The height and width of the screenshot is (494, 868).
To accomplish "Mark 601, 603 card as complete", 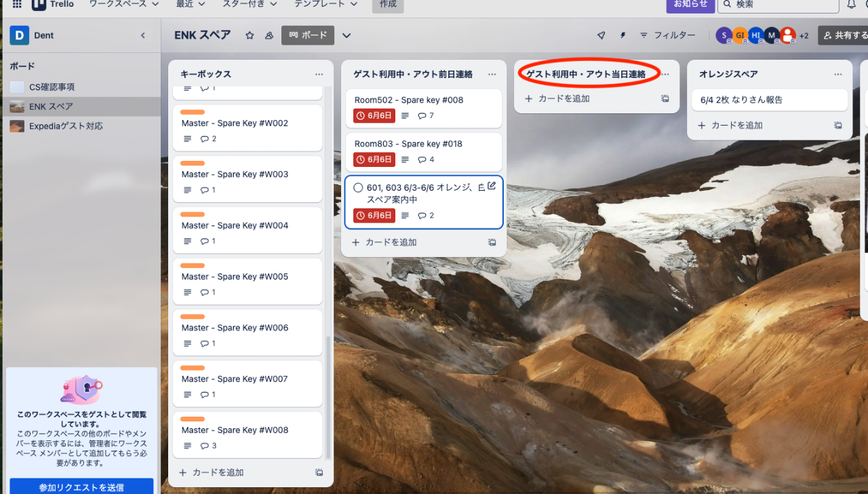I will [x=358, y=188].
